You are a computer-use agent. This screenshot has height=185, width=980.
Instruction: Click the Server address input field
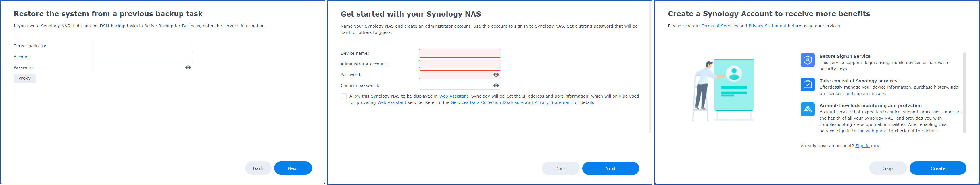[142, 46]
